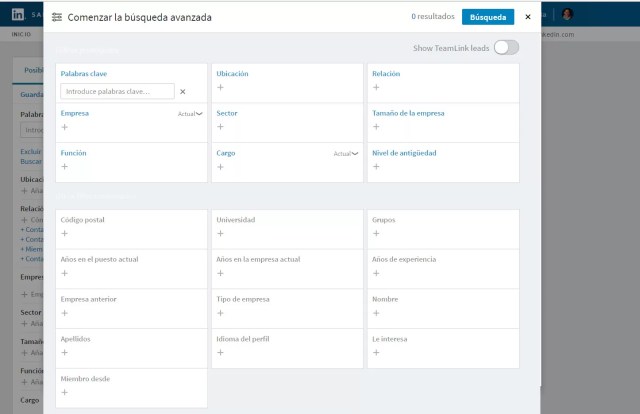Click into the Introduce palabras clave field

[x=118, y=91]
